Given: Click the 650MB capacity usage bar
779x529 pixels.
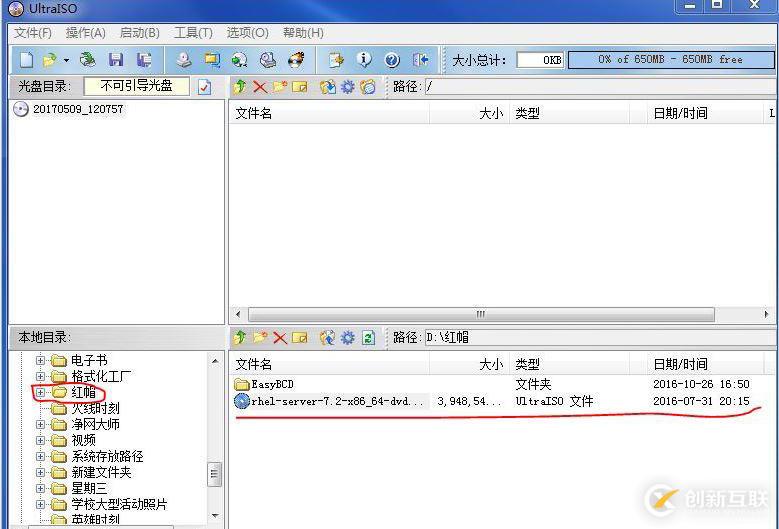Looking at the screenshot, I should tap(671, 60).
